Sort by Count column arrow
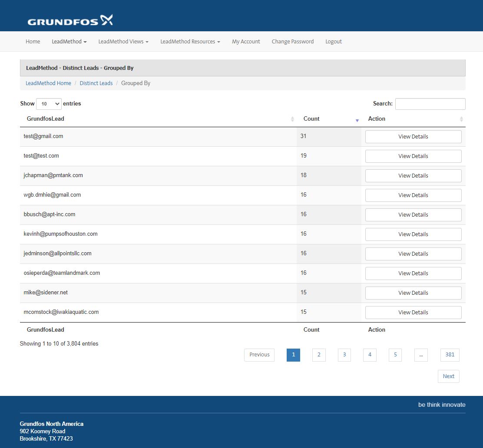The height and width of the screenshot is (448, 483). click(x=357, y=120)
